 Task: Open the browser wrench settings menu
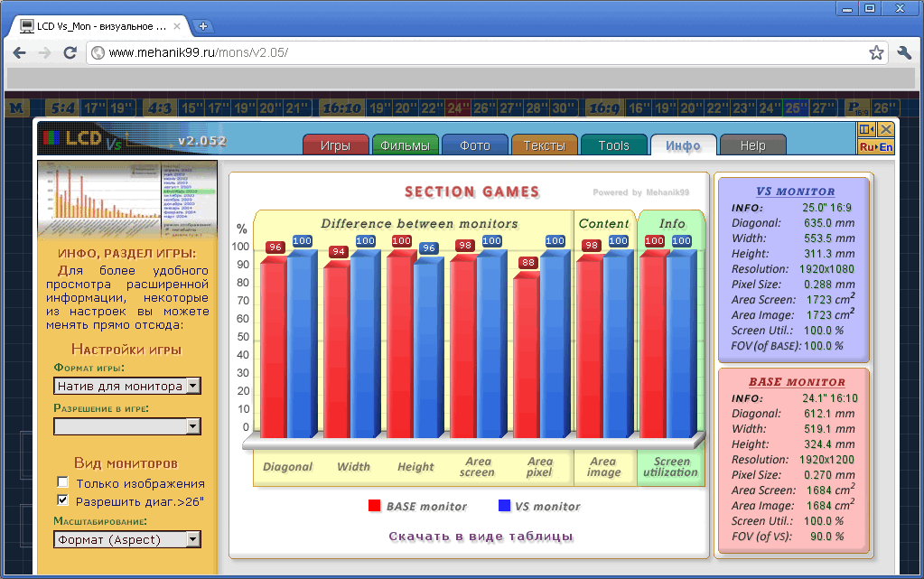click(x=904, y=52)
